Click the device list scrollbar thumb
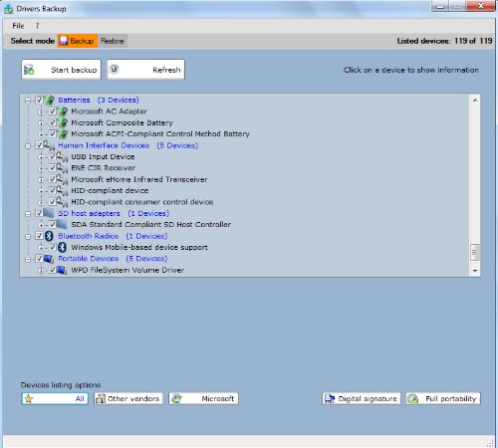The height and width of the screenshot is (448, 498). (475, 252)
